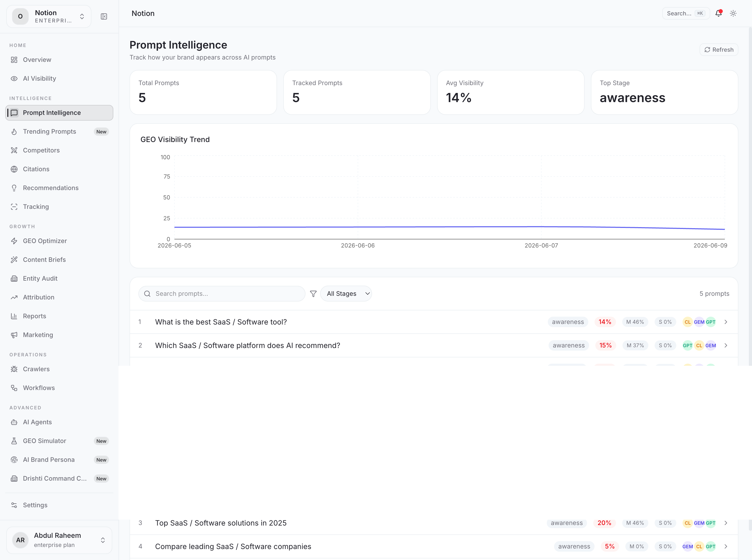Click the Trending Prompts flame icon

click(14, 132)
